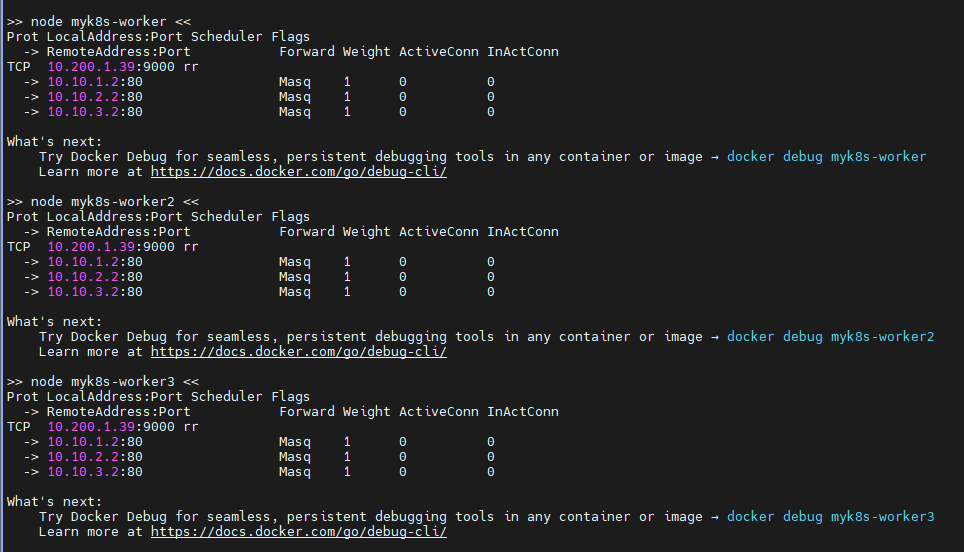Click Masq on the 10.10.1.2 row of myk8s-worker3

(295, 442)
